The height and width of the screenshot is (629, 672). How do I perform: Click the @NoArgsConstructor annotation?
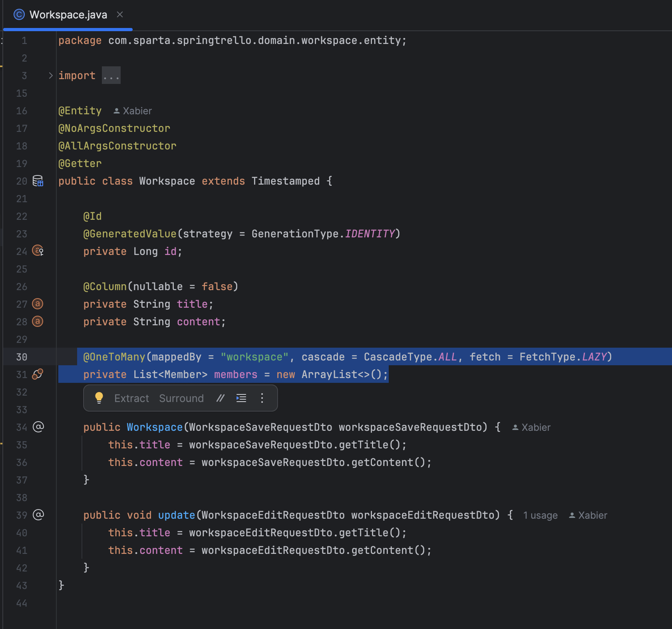pos(114,128)
